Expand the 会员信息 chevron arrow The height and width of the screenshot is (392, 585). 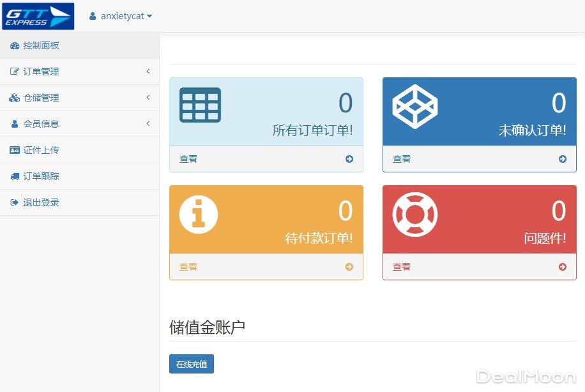[x=148, y=124]
